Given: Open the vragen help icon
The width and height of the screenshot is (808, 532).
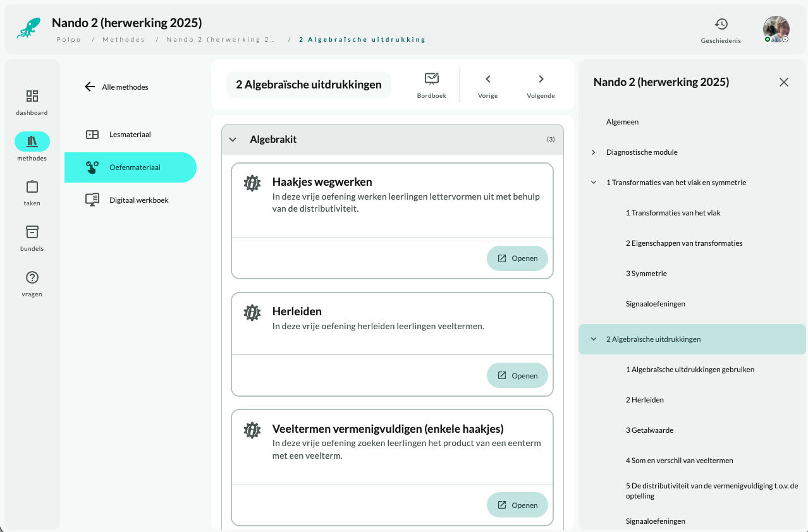Looking at the screenshot, I should point(32,277).
